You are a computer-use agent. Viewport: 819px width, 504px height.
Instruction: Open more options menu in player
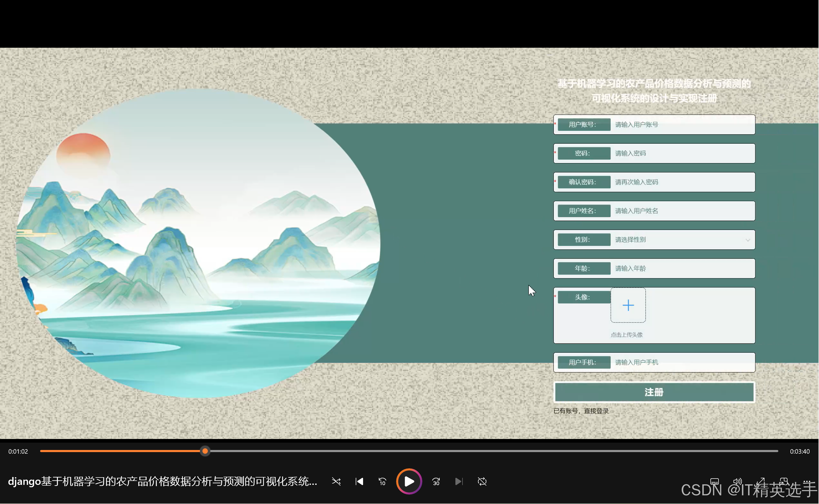[x=806, y=481]
